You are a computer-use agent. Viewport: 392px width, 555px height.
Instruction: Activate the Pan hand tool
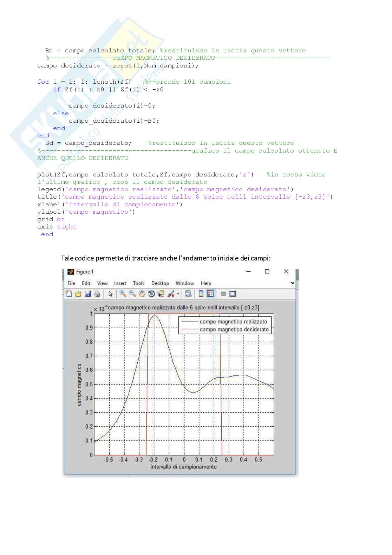click(x=142, y=294)
